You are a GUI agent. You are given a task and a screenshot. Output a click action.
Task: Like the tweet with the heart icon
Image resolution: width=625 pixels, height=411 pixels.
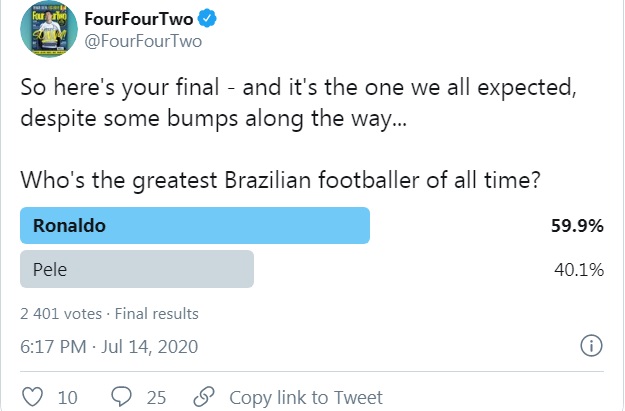coord(32,397)
